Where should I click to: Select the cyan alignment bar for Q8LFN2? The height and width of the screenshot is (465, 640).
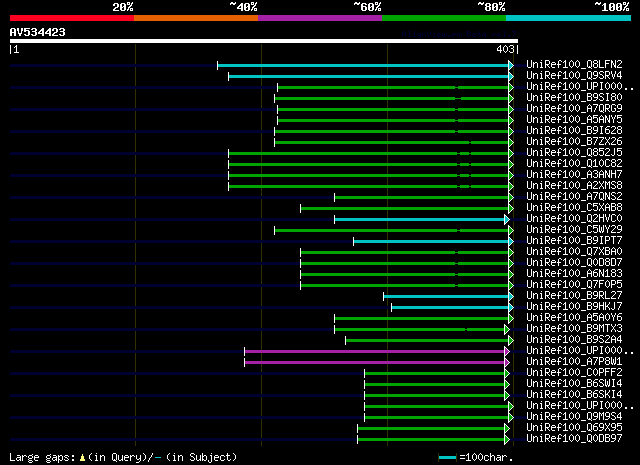click(x=363, y=65)
